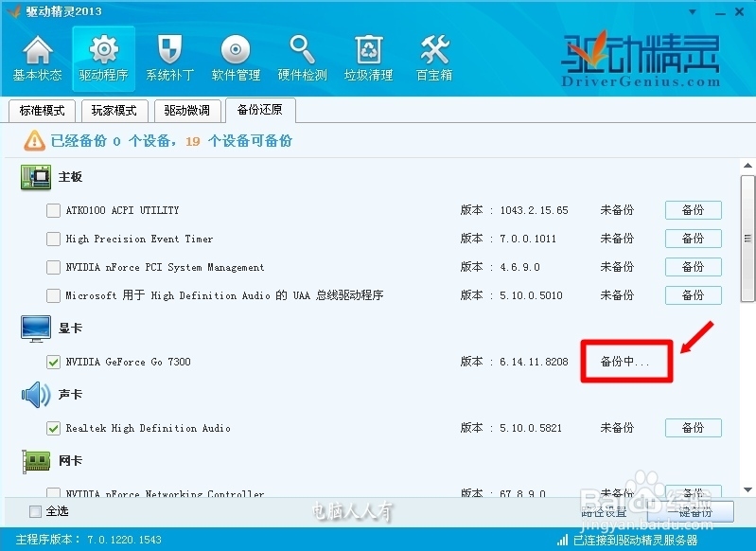The height and width of the screenshot is (551, 756).
Task: Minimize the 驱动精灵2013 window
Action: point(720,13)
